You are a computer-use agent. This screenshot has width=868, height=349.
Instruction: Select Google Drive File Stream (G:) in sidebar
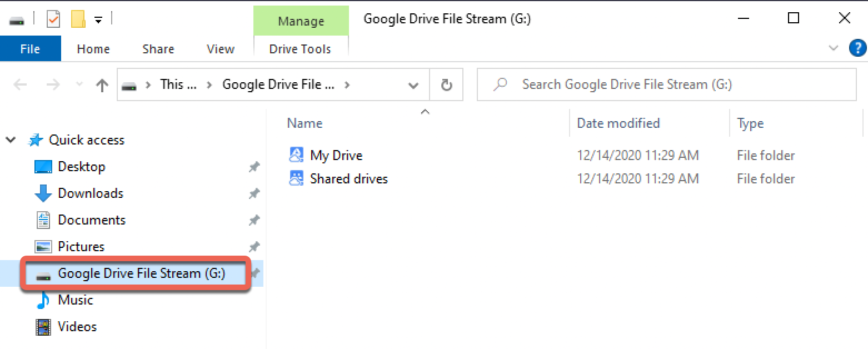(x=141, y=273)
